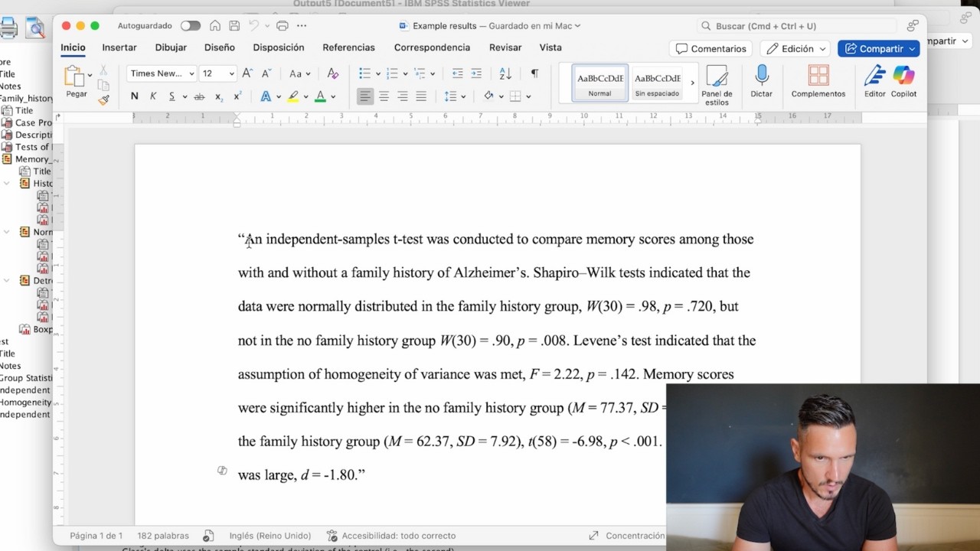The width and height of the screenshot is (980, 551).
Task: Switch to the Insertar tab
Action: 119,47
